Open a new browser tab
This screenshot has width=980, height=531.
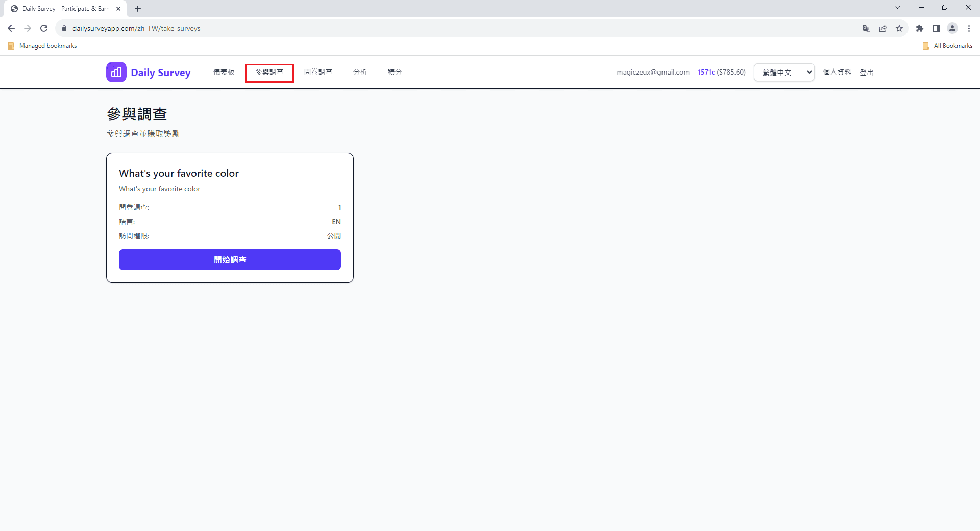138,9
